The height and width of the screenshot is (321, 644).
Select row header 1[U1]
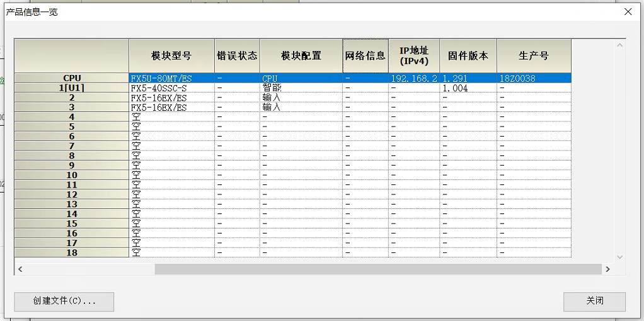click(72, 88)
